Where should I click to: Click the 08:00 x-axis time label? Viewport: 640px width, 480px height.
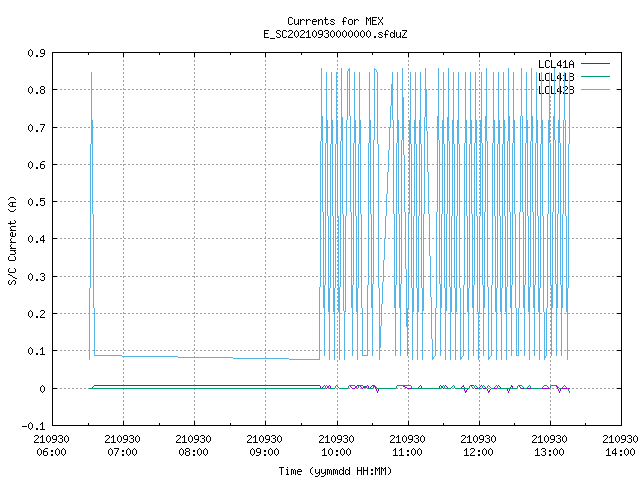[193, 452]
